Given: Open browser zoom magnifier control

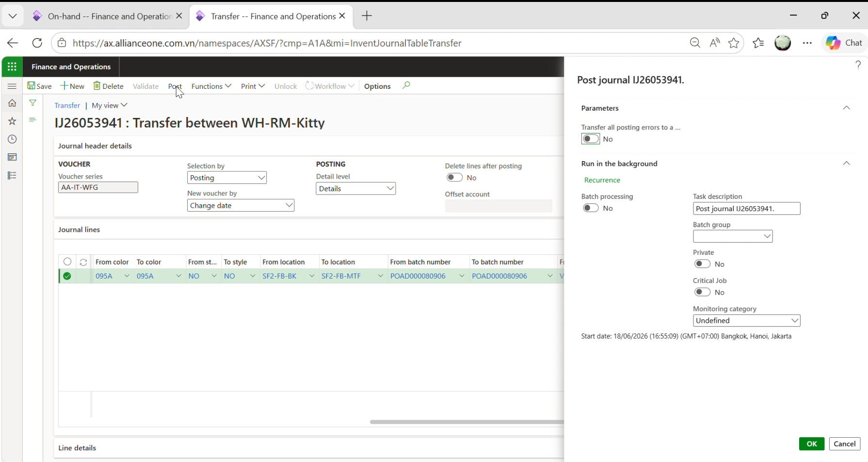Looking at the screenshot, I should tap(695, 43).
